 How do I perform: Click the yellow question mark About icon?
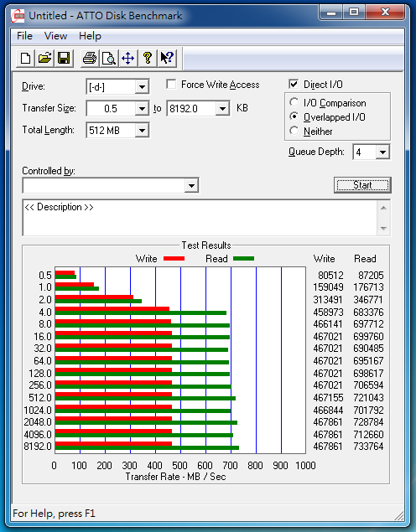pos(148,58)
